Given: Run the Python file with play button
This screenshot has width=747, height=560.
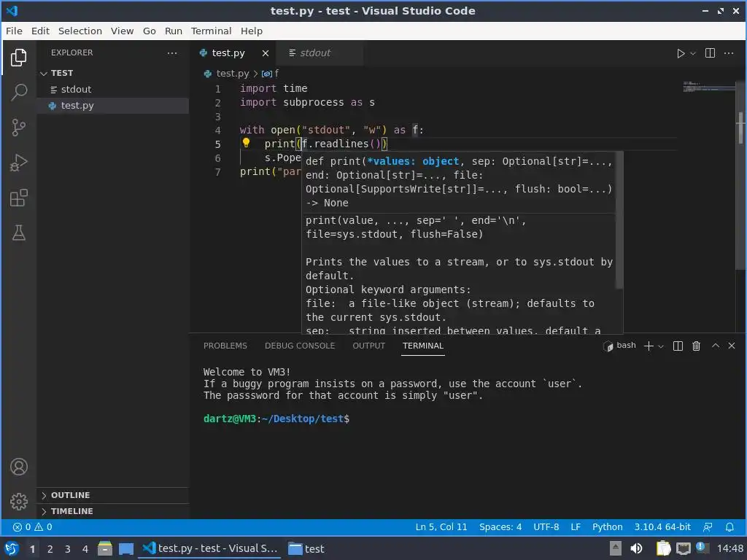Looking at the screenshot, I should click(681, 53).
